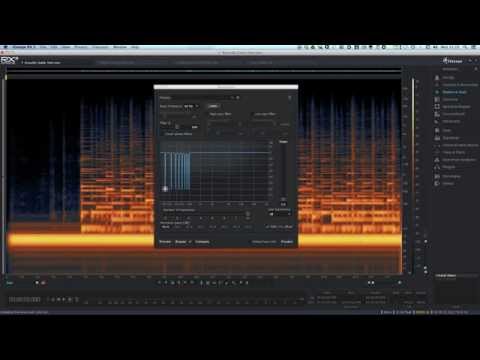
Task: Open the Spectral Repair module
Action: click(456, 107)
